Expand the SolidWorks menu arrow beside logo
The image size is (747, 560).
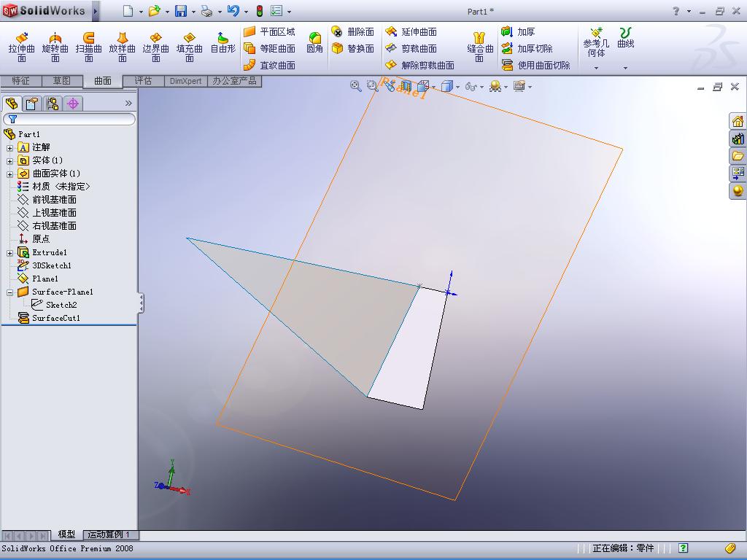(96, 11)
